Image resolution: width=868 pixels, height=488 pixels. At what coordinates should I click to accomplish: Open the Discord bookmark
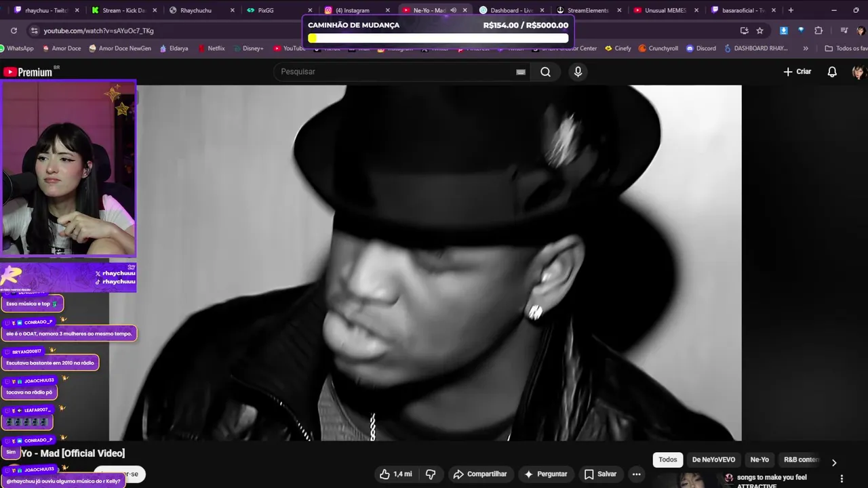pyautogui.click(x=701, y=48)
